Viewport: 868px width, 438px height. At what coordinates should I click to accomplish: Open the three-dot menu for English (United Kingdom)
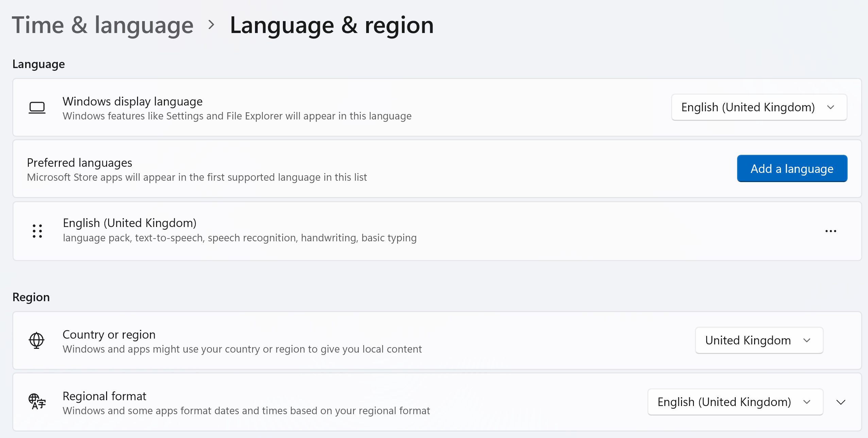point(831,231)
